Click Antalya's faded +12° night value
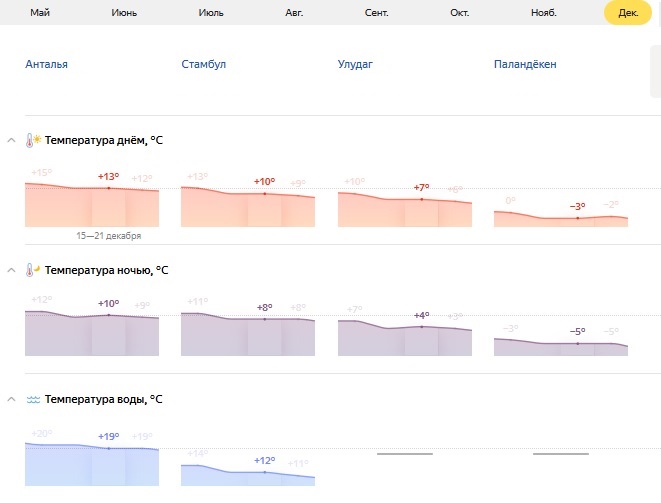This screenshot has height=503, width=661. 42,299
